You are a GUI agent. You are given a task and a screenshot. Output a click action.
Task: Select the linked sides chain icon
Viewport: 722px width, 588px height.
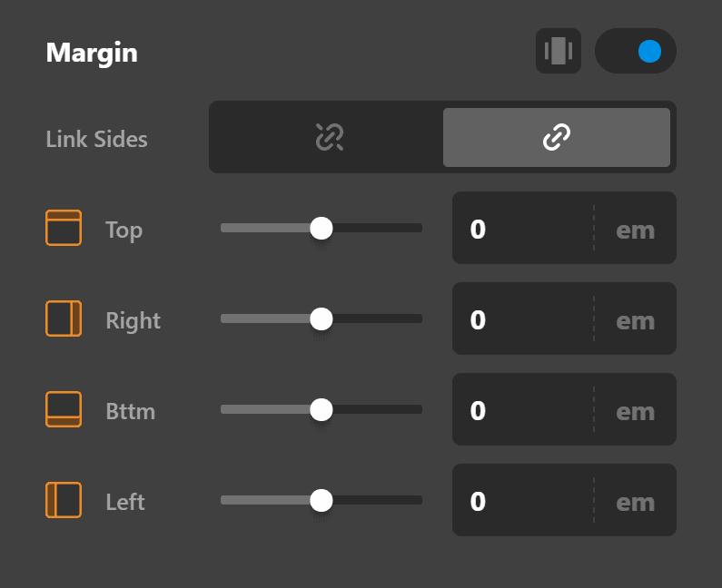(x=556, y=137)
